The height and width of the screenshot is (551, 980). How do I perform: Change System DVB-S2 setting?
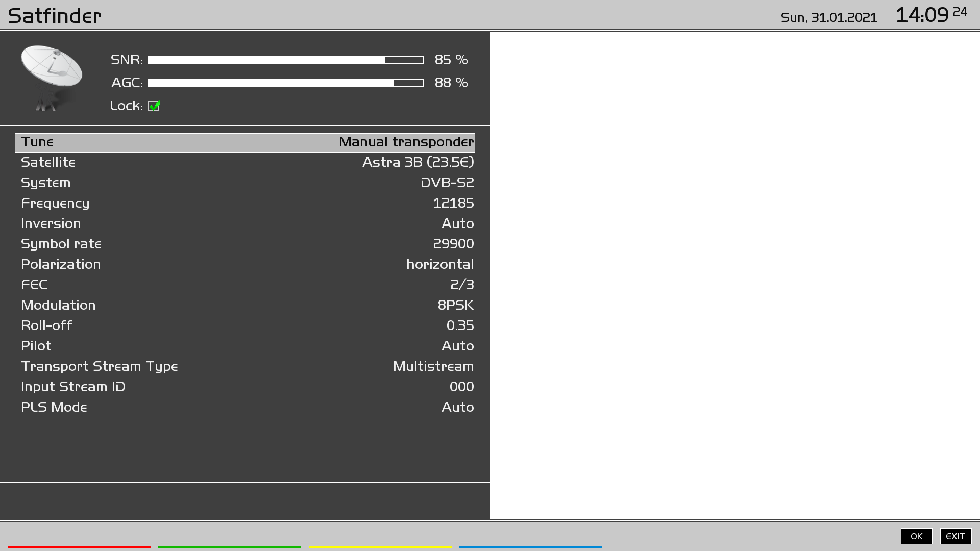click(x=245, y=183)
